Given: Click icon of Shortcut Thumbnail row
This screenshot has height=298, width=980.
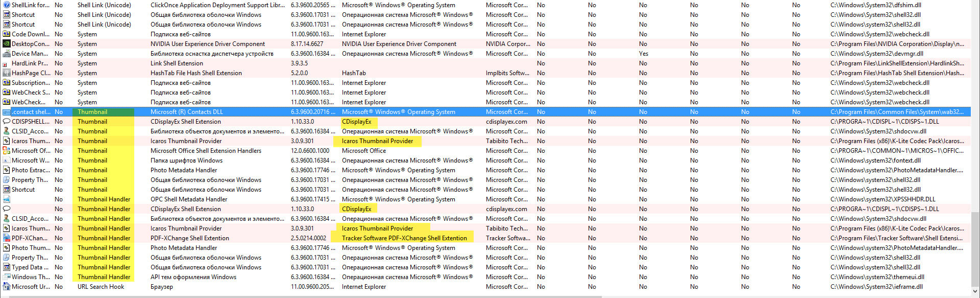Looking at the screenshot, I should [7, 190].
